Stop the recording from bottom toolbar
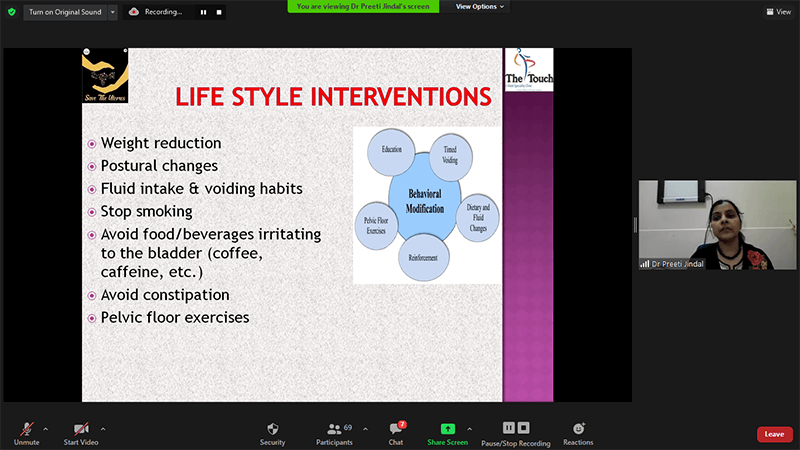Screen dimensions: 800x450 pos(523,427)
